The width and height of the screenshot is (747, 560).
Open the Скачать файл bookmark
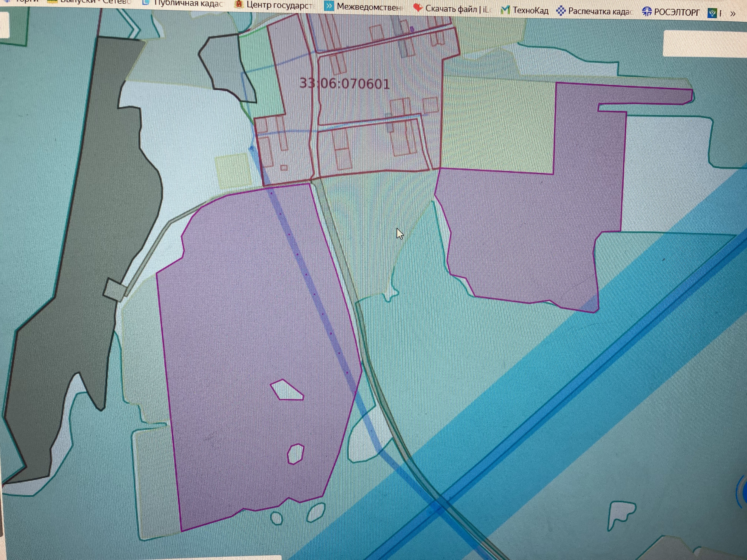[x=451, y=9]
